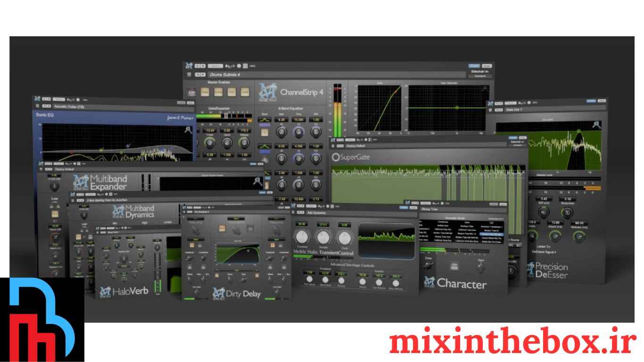This screenshot has height=362, width=644.
Task: Click the Attack knob in Precision DeEsser
Action: pyautogui.click(x=555, y=235)
